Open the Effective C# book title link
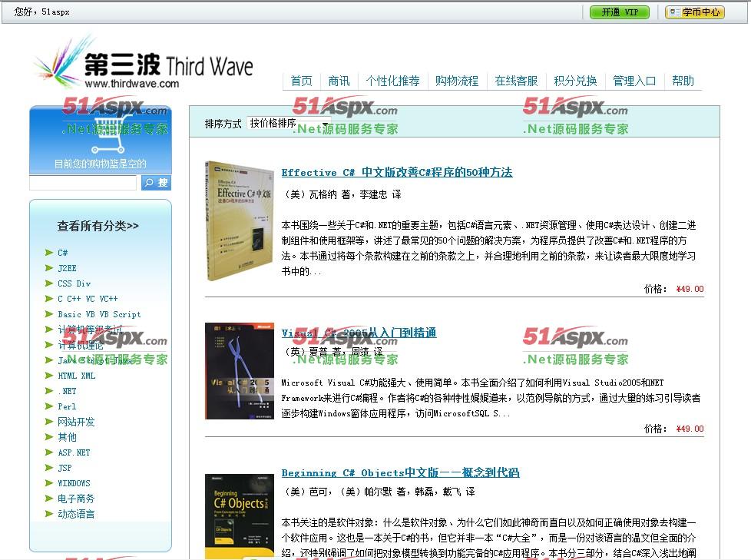 tap(396, 173)
